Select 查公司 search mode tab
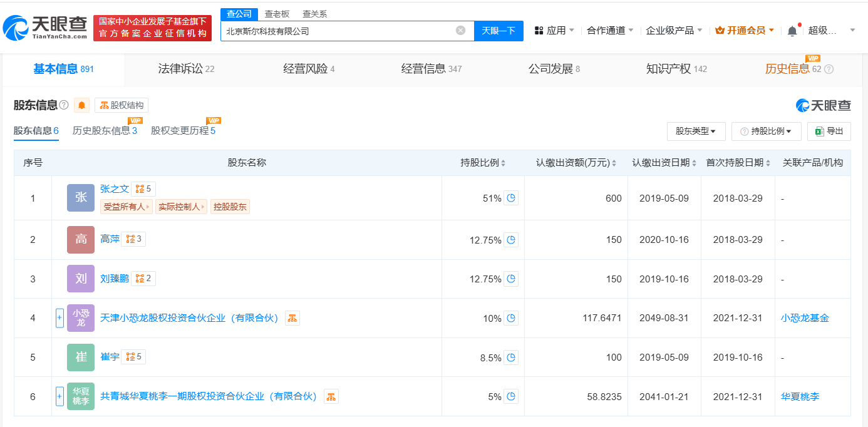 coord(239,14)
